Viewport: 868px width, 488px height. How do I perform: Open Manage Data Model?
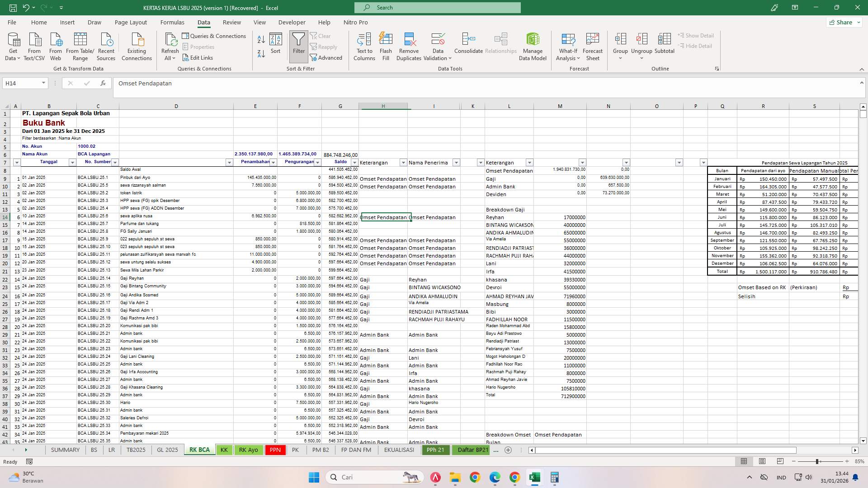(533, 45)
